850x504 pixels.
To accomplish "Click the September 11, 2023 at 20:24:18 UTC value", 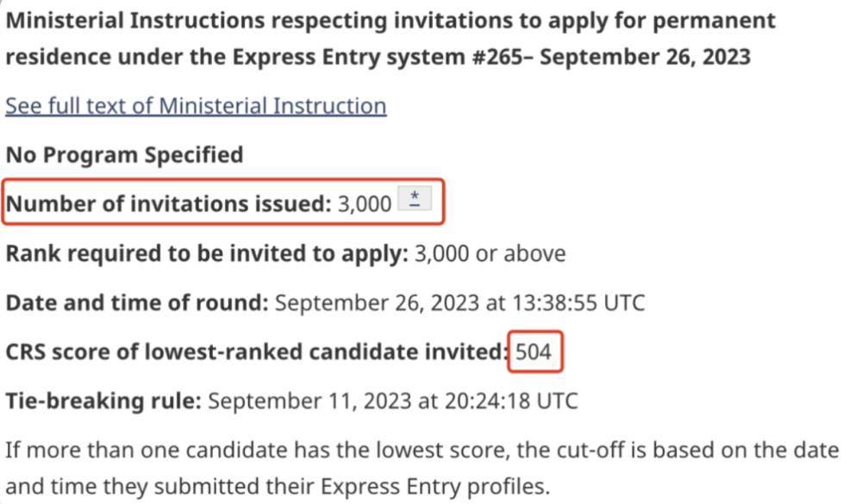I will coord(393,401).
